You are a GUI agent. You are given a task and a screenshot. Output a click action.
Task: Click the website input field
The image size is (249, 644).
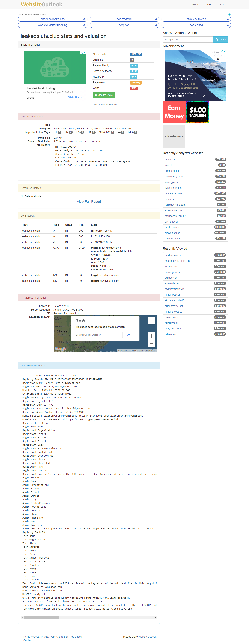188,40
